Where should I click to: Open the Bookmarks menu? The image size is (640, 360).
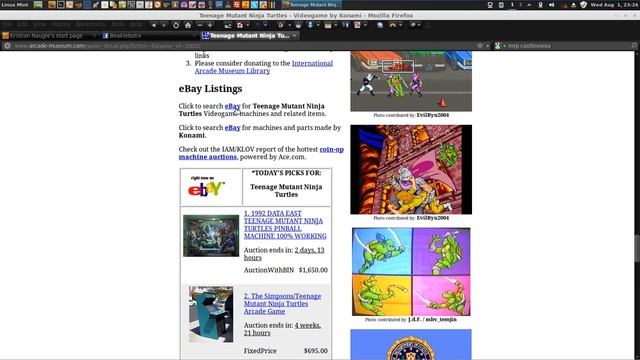point(91,25)
